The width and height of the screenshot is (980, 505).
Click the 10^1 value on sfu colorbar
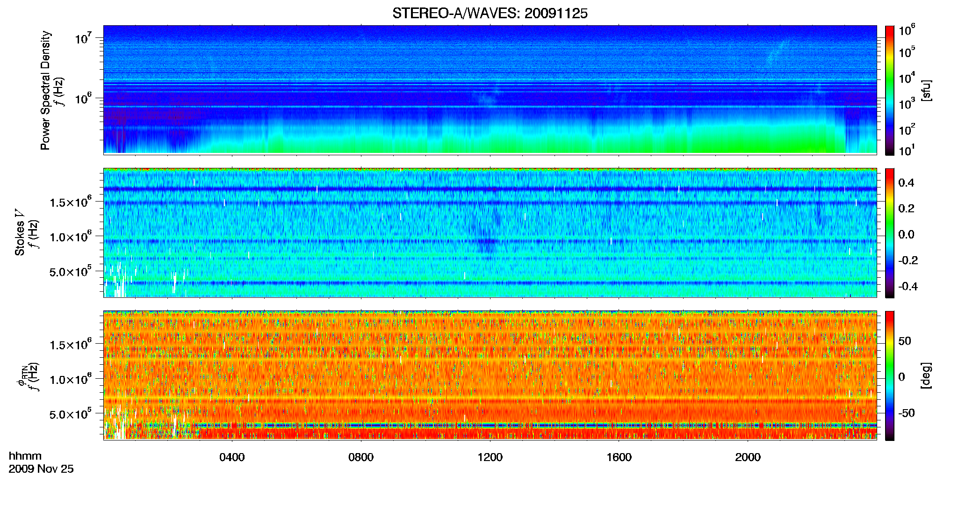[x=907, y=151]
